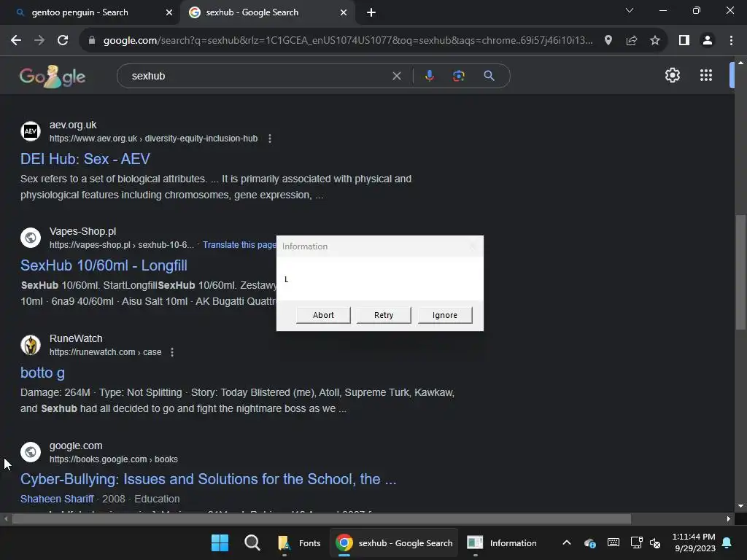Click RuneWatch site favicon
This screenshot has width=747, height=560.
(31, 345)
